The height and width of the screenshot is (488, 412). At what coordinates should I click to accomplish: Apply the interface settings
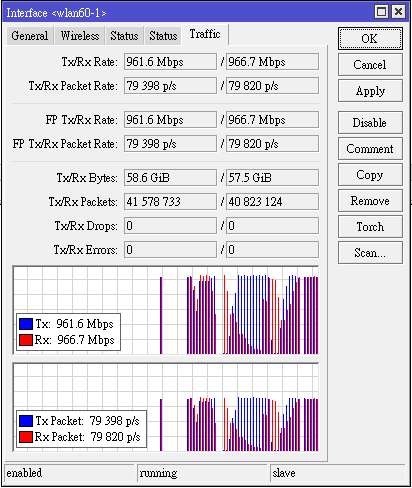[x=370, y=91]
